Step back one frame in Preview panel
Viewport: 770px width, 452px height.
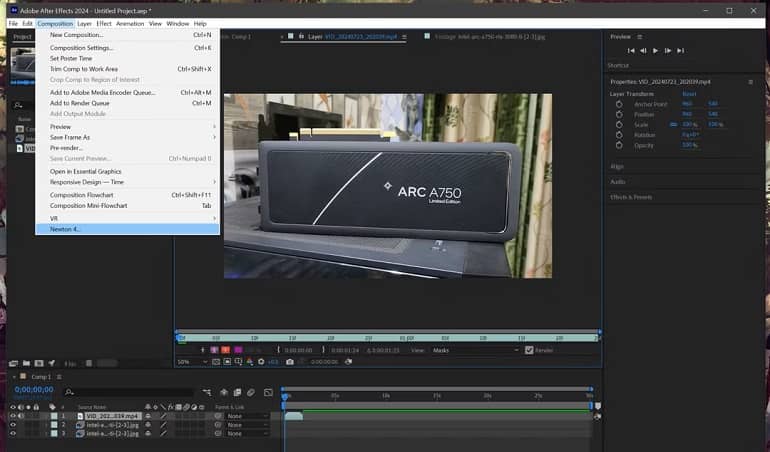643,51
